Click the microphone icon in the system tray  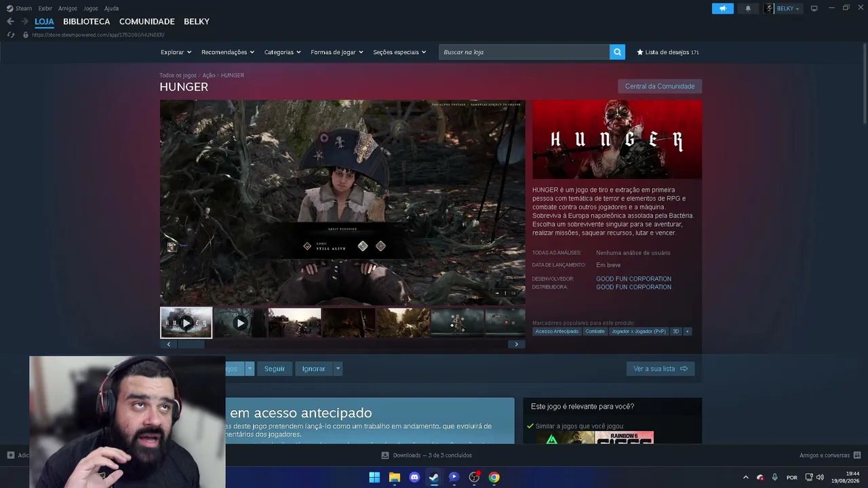[774, 477]
